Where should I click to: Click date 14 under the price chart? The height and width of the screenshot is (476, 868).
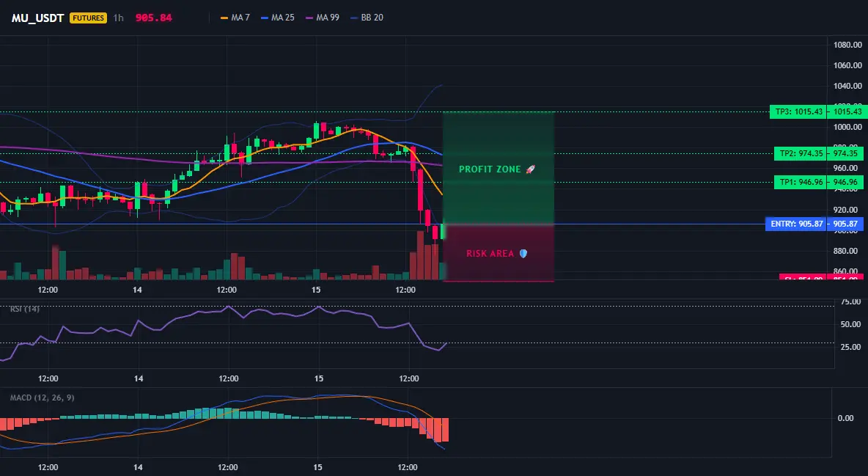(x=137, y=290)
